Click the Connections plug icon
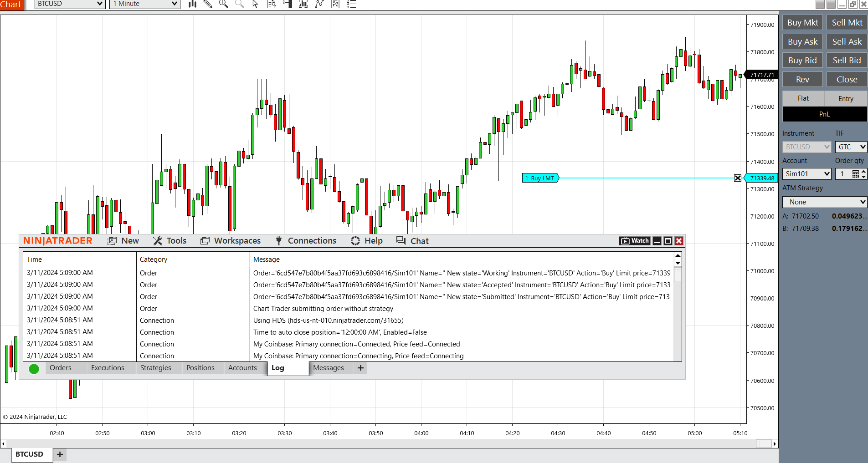 (x=279, y=241)
